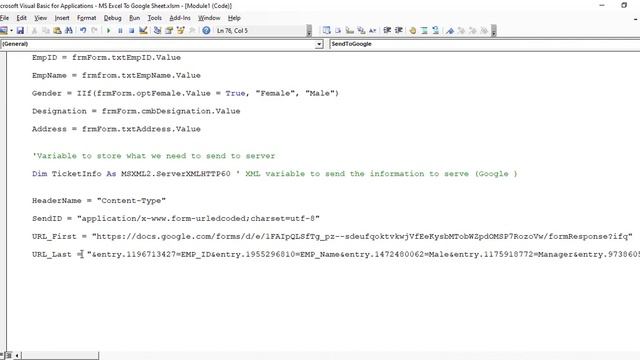Open the Project Explorer icon
Viewport: 640px width, 360px height.
coord(157,31)
